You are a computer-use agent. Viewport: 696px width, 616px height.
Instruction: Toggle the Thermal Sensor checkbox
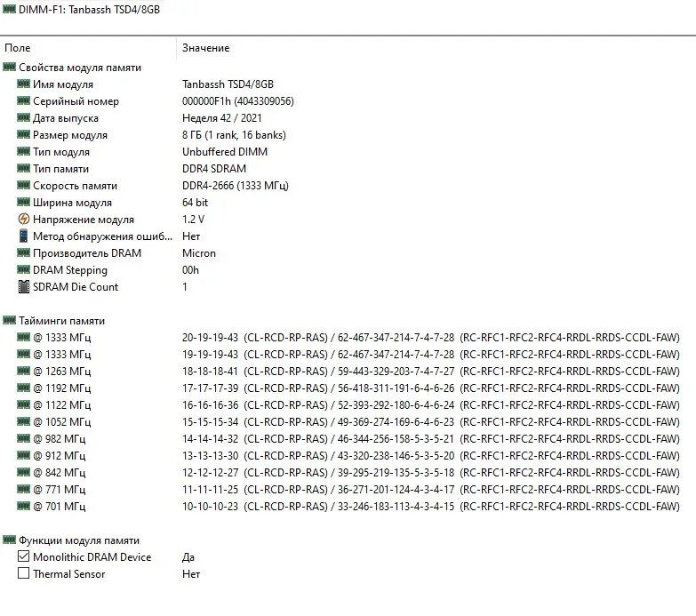tap(23, 573)
